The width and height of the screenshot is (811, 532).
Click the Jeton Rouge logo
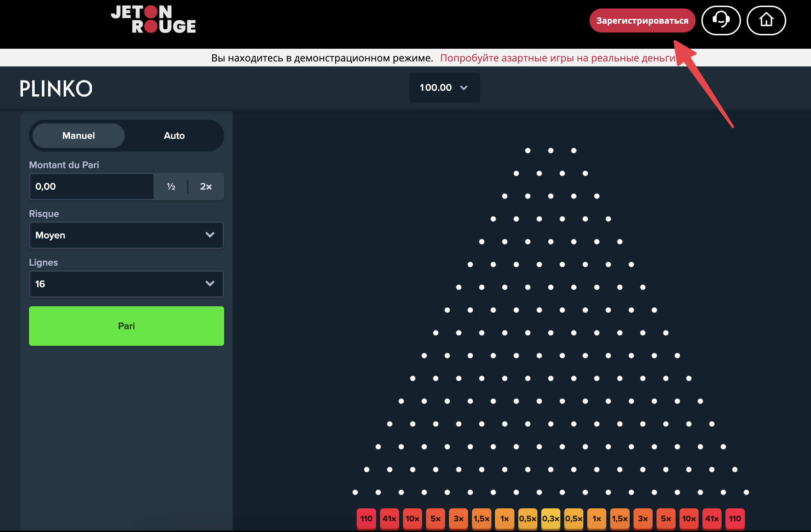153,19
